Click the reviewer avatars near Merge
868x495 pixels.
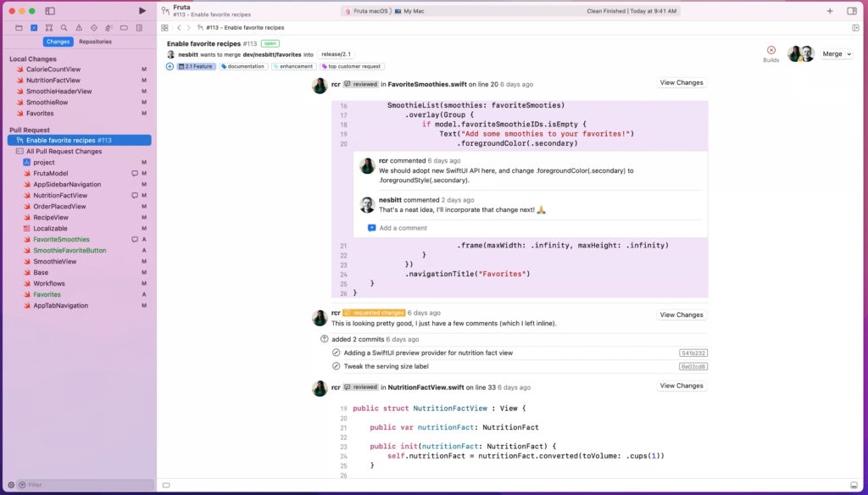point(801,53)
